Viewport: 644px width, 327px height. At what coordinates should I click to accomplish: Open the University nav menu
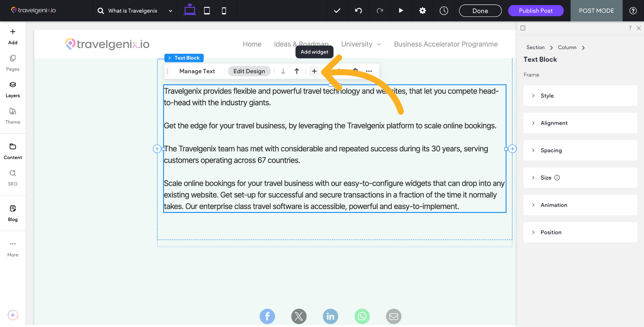click(361, 44)
